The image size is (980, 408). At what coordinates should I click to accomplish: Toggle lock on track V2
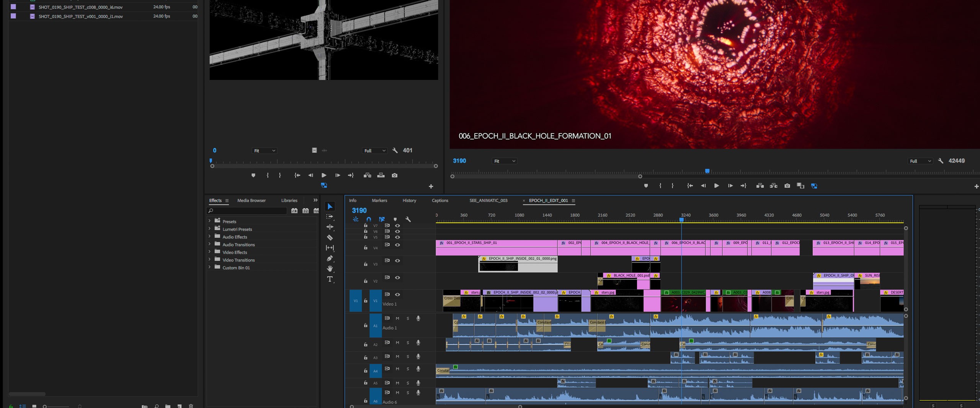[x=365, y=281]
